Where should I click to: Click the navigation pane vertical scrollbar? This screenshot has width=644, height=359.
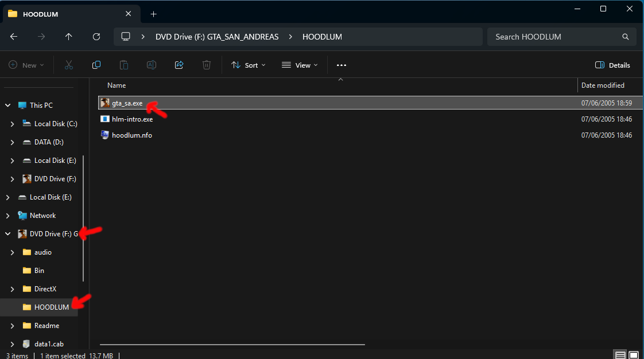point(83,218)
